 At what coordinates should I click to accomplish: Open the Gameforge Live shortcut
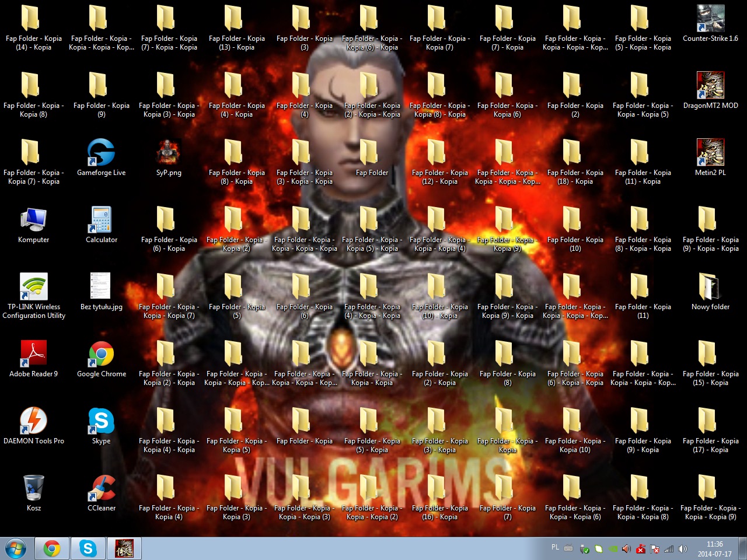pyautogui.click(x=101, y=157)
